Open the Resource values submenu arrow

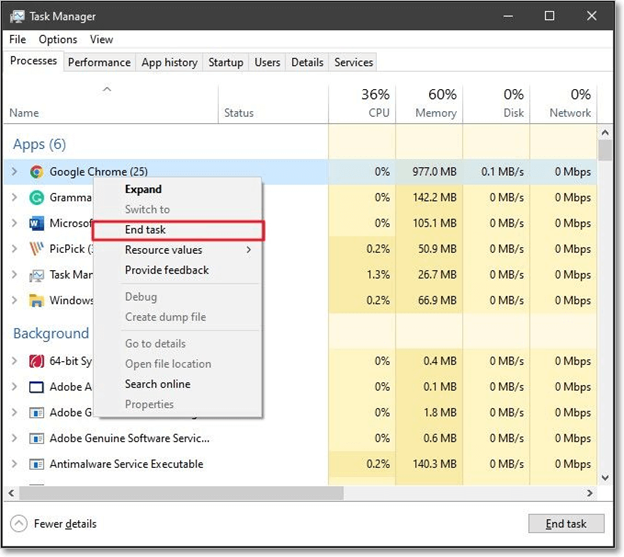click(249, 250)
